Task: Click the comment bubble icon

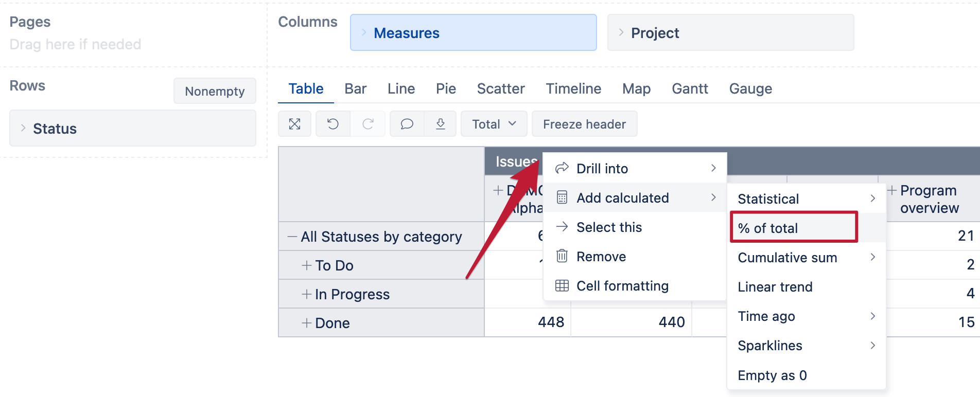Action: coord(407,124)
